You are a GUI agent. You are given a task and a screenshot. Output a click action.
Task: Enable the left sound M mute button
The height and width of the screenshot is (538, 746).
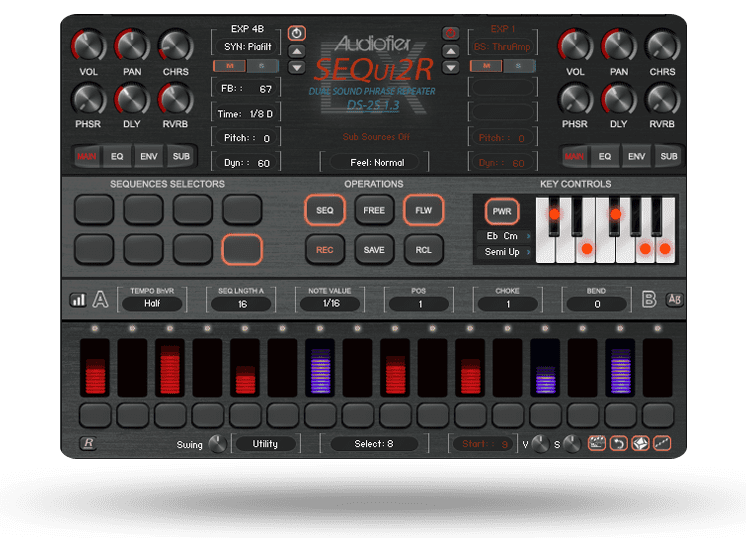[228, 66]
